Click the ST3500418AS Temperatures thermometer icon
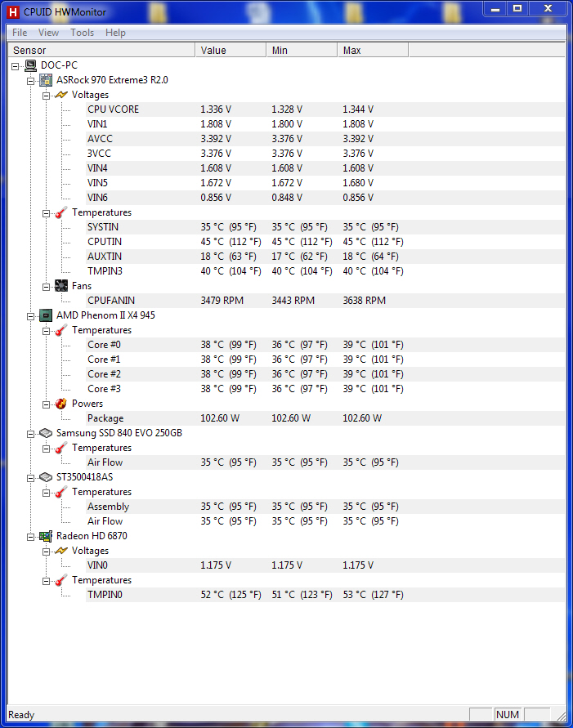 tap(61, 492)
